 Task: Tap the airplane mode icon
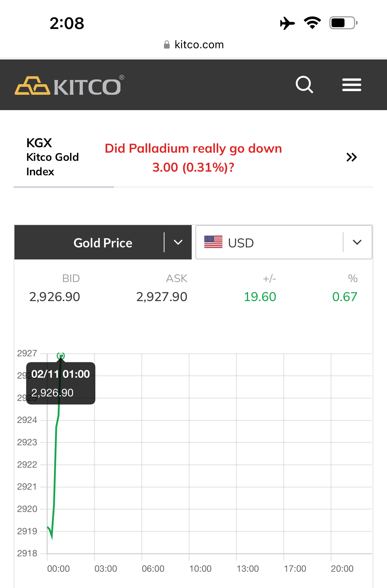(x=287, y=23)
